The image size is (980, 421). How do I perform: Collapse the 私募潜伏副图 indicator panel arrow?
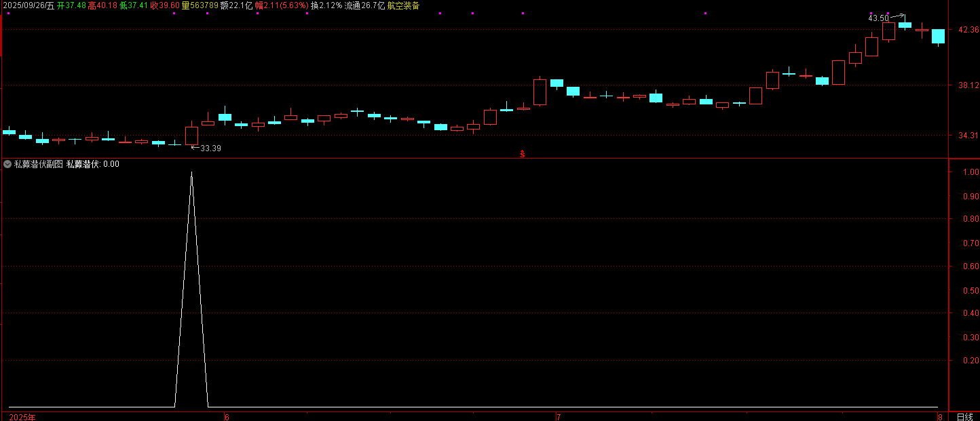(7, 164)
